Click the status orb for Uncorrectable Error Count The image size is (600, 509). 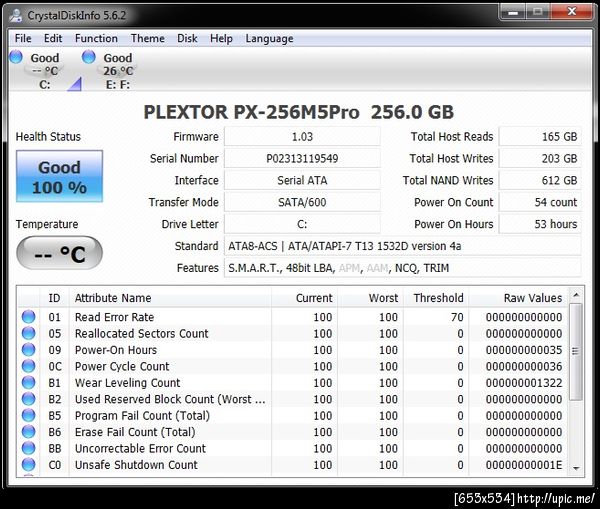(28, 448)
